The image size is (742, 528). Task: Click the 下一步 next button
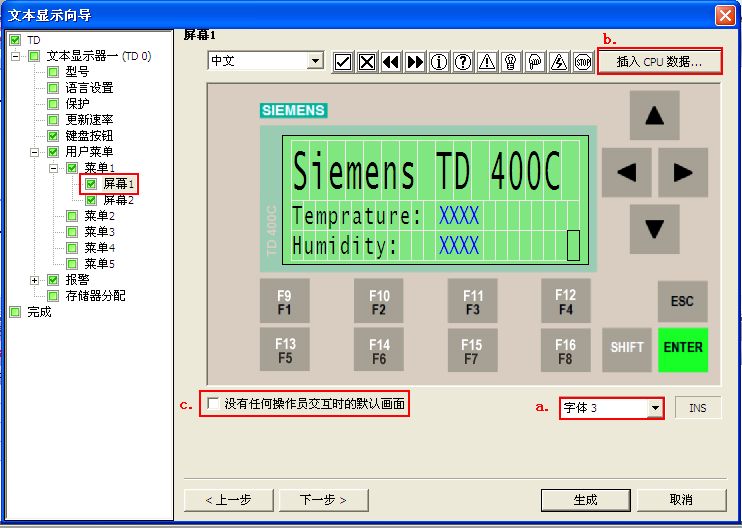coord(324,500)
